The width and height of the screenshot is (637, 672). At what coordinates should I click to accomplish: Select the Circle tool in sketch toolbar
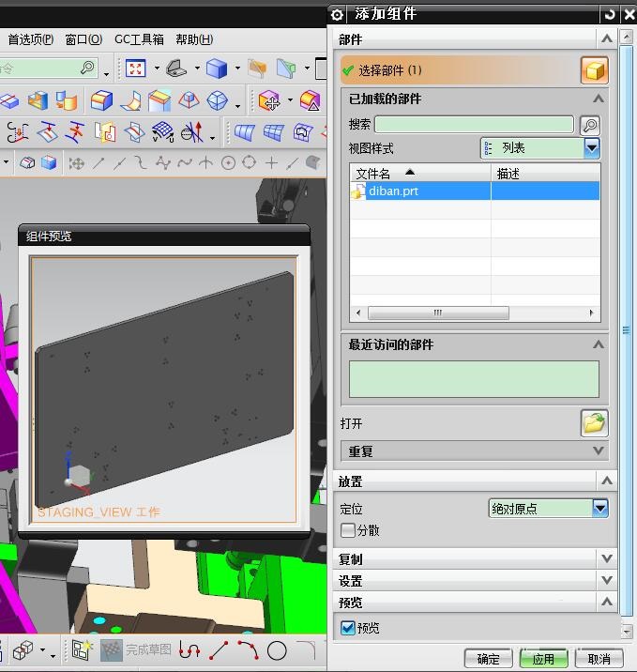[277, 650]
